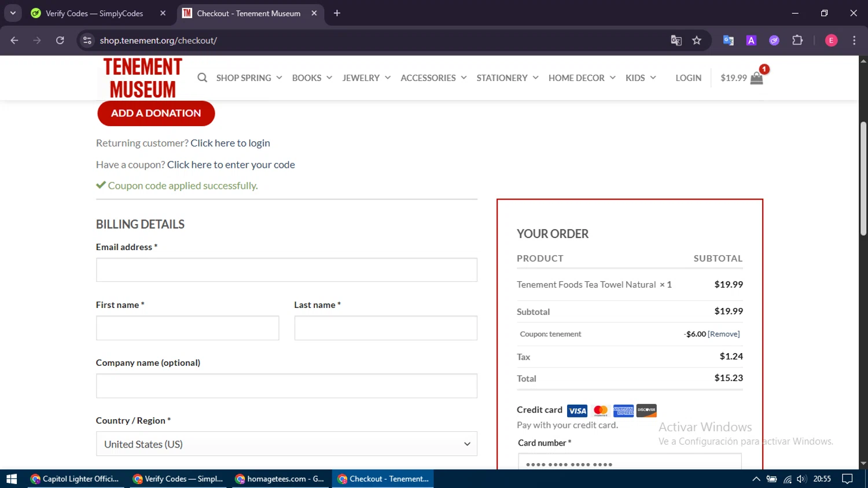Open the Windows notification center
This screenshot has height=488, width=868.
pos(847,479)
